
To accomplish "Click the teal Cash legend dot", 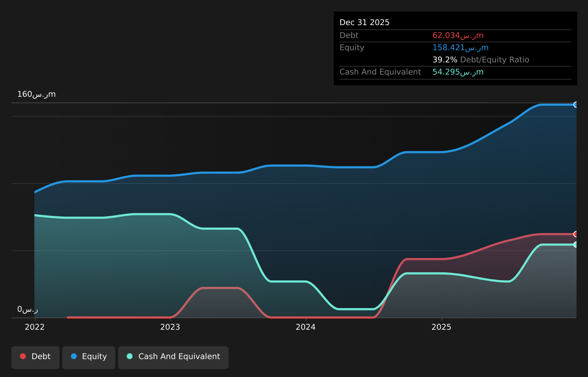I will coord(130,356).
